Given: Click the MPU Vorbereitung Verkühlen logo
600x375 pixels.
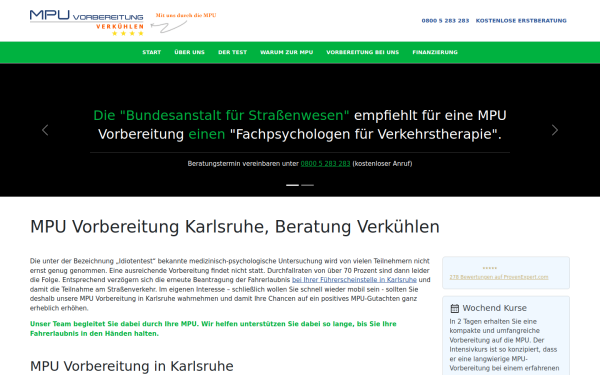Looking at the screenshot, I should 87,23.
